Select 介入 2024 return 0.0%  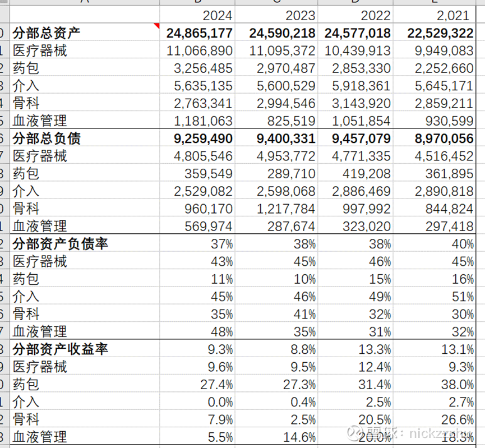click(197, 401)
